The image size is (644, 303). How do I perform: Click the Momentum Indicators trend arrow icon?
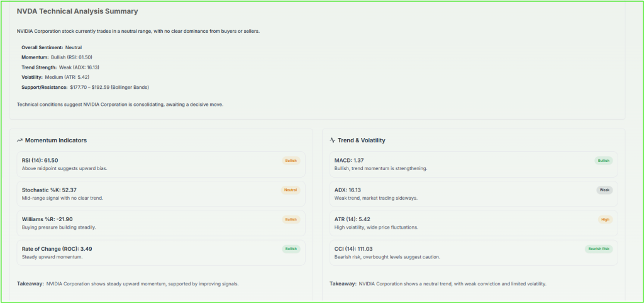[20, 140]
